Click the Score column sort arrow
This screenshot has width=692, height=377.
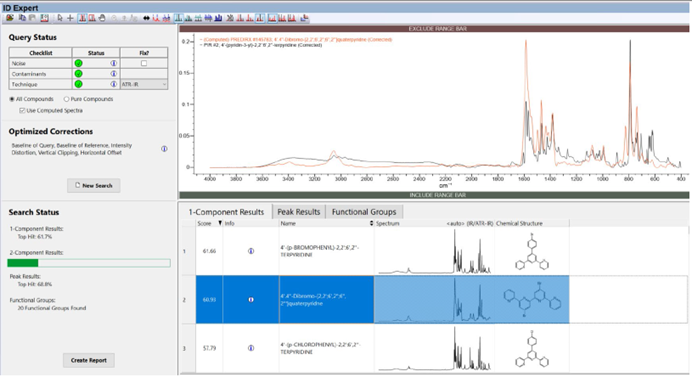point(220,223)
